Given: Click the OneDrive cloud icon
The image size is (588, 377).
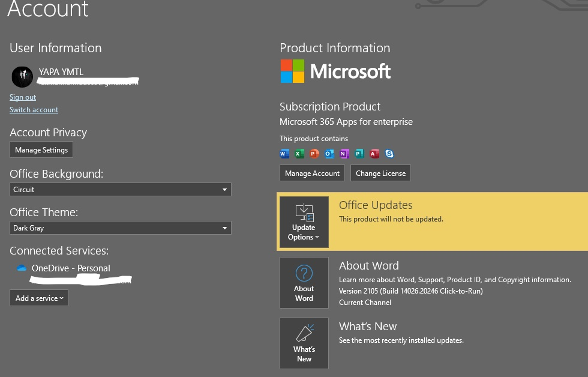Looking at the screenshot, I should [22, 268].
